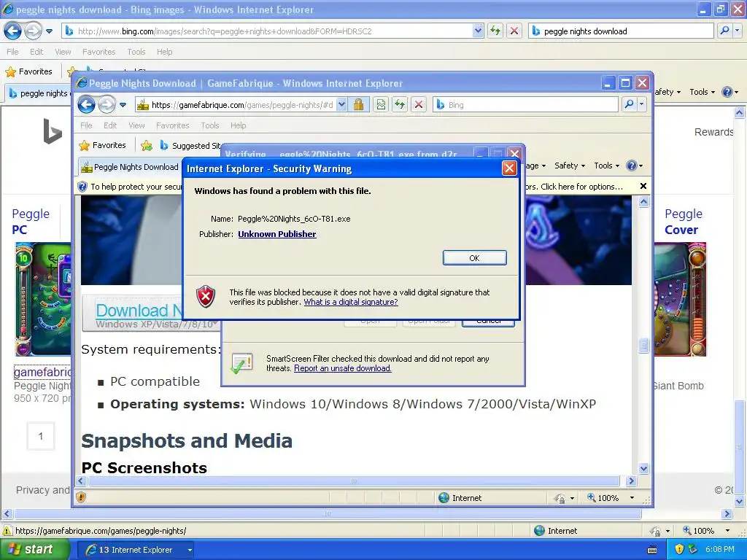
Task: Open Tools dropdown in Bing window command bar
Action: click(x=703, y=92)
